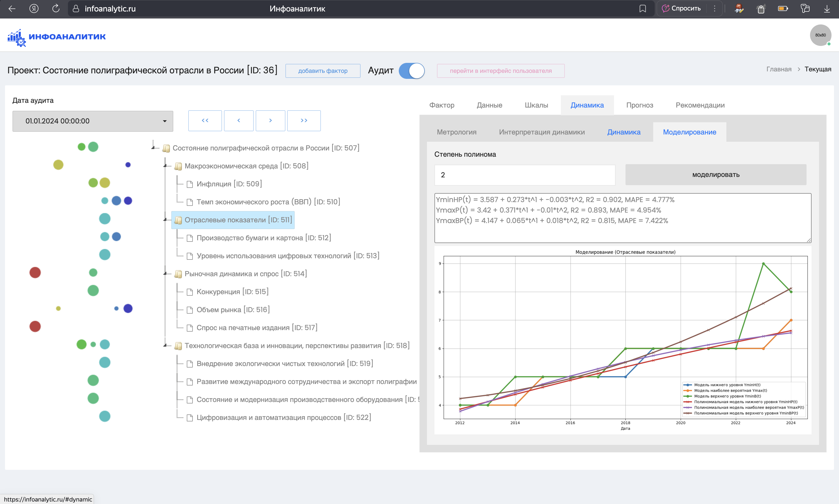Screen dimensions: 839x504
Task: Open browser downloads arrow icon
Action: tap(827, 8)
